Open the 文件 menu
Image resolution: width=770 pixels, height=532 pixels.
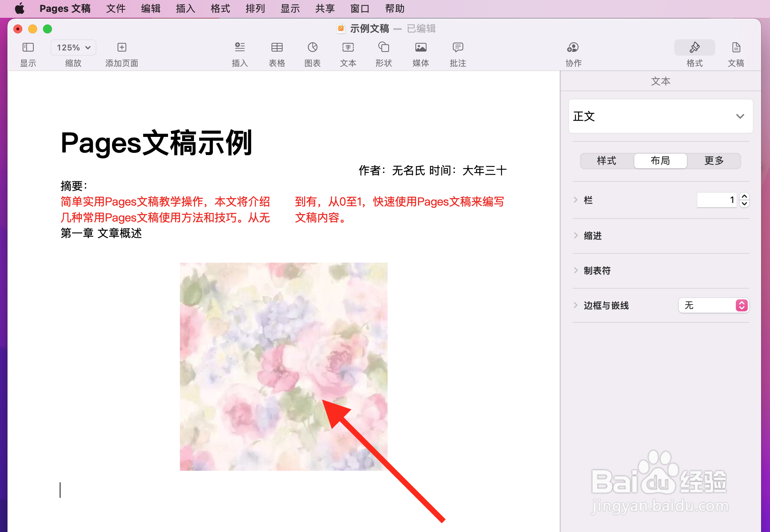click(x=116, y=8)
